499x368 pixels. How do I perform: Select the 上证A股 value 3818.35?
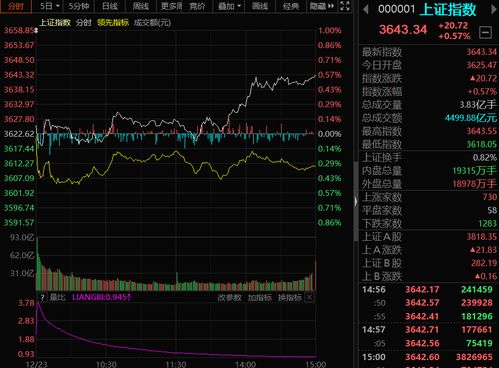pyautogui.click(x=481, y=237)
